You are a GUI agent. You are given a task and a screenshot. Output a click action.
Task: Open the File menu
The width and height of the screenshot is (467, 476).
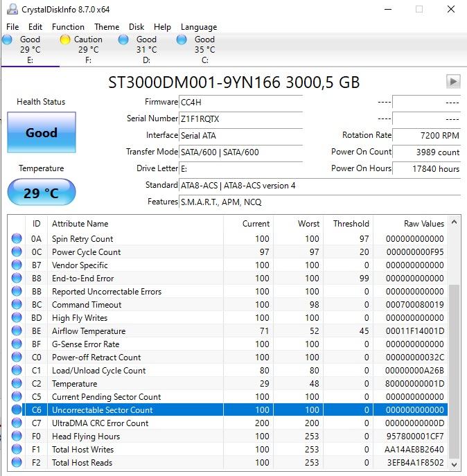(12, 27)
